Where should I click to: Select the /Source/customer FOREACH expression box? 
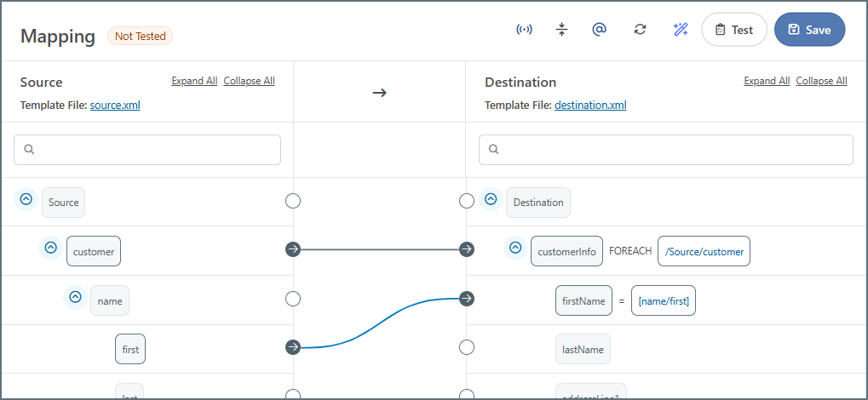click(x=704, y=251)
